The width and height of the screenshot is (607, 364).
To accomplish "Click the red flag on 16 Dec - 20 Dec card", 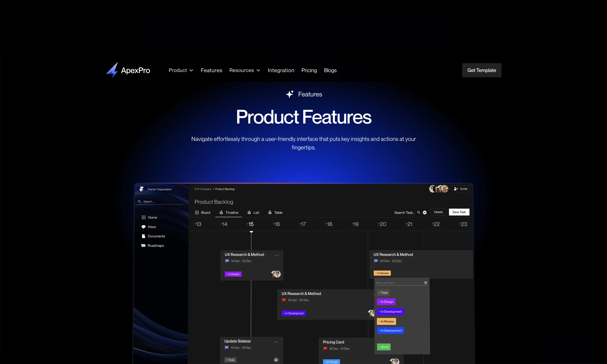I will click(284, 300).
